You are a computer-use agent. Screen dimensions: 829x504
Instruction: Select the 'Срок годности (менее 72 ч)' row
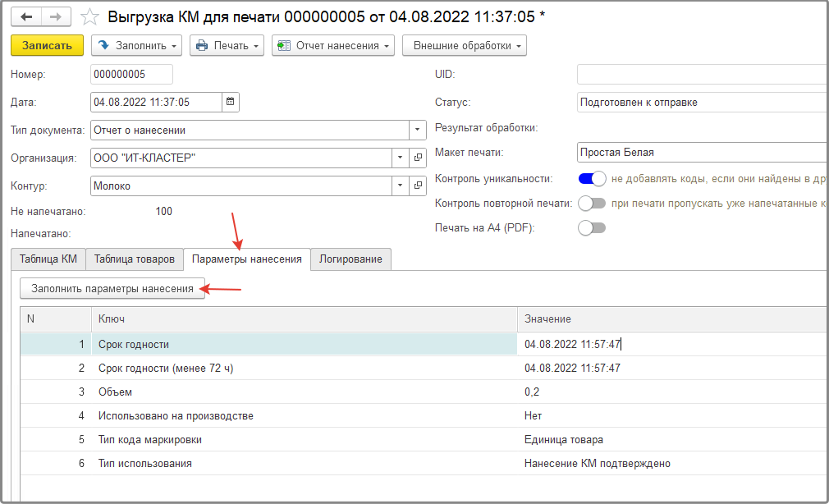423,368
